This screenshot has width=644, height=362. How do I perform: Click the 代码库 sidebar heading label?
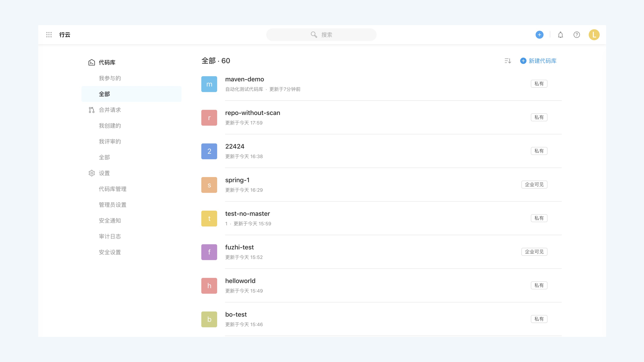[107, 62]
